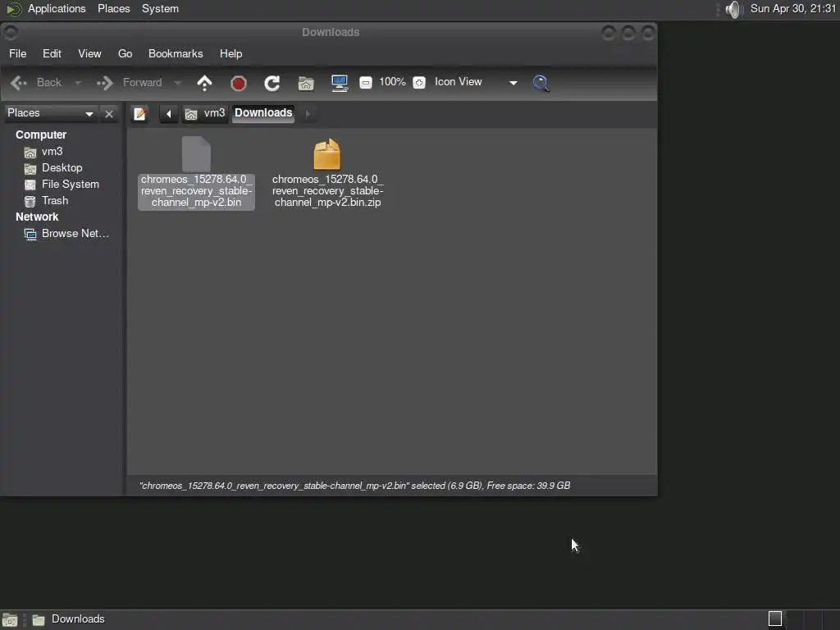Click the status bar selection text
This screenshot has height=630, width=840.
354,486
